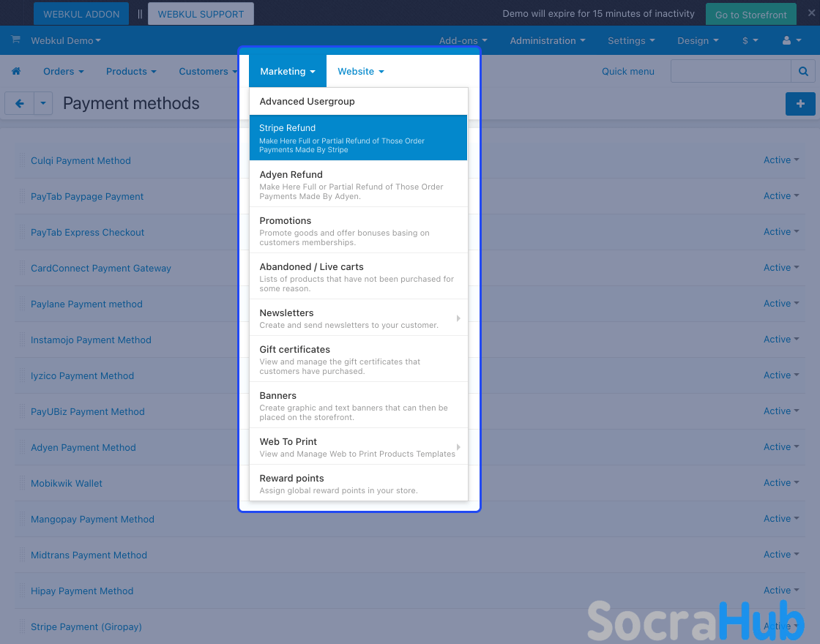Open the Add-ons menu
Viewport: 820px width, 644px height.
pos(463,40)
